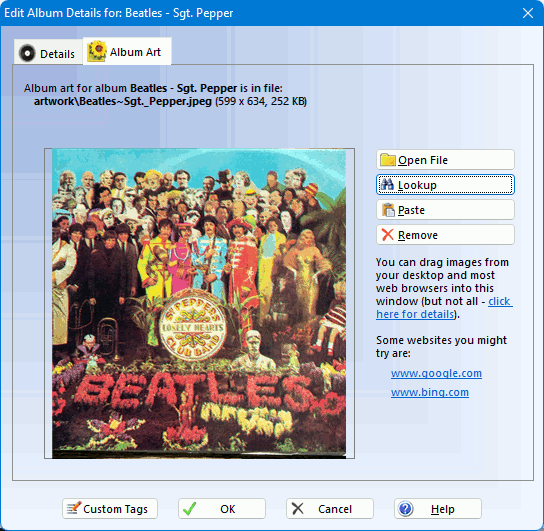
Task: Click the Paste button
Action: pos(445,210)
